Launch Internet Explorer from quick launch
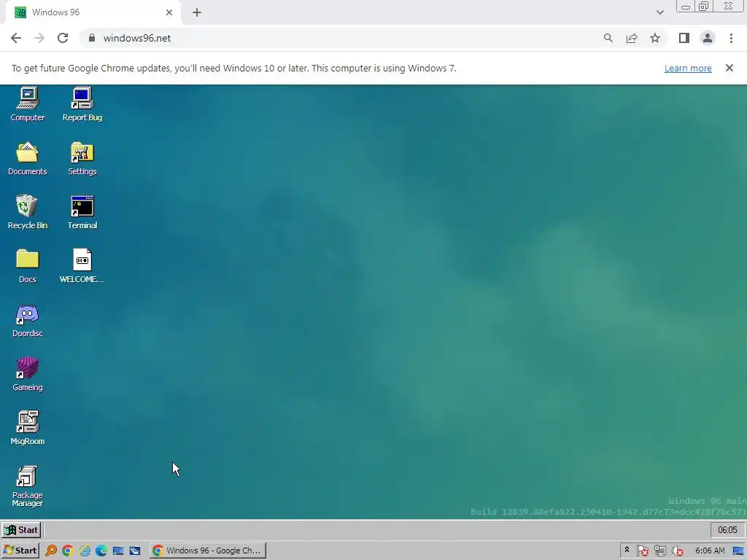The height and width of the screenshot is (560, 747). tap(85, 551)
